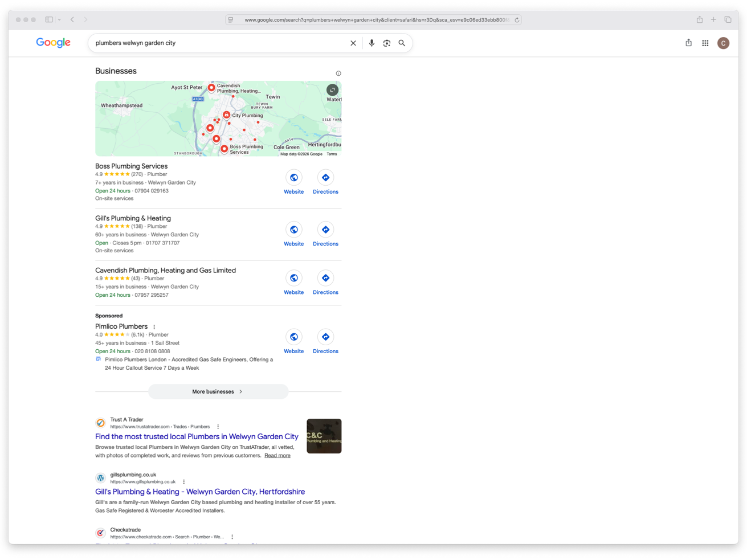The width and height of the screenshot is (747, 560).
Task: Open the Google apps grid
Action: (x=705, y=43)
